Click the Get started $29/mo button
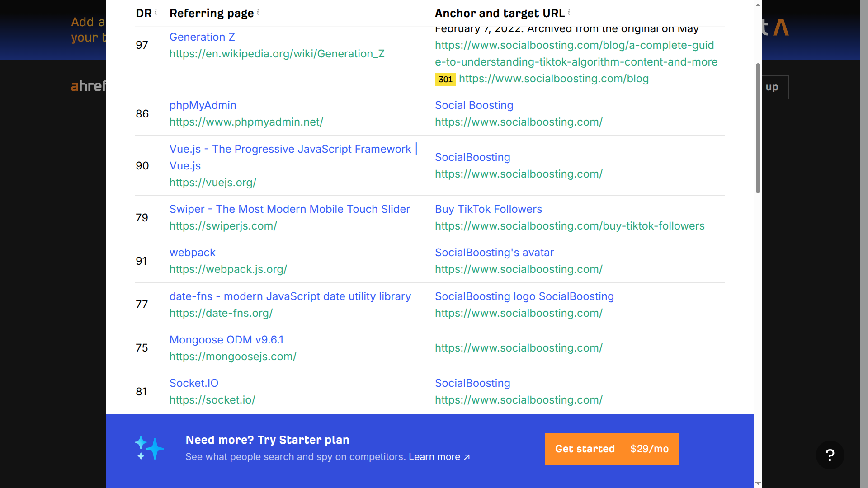This screenshot has height=488, width=868. 612,449
